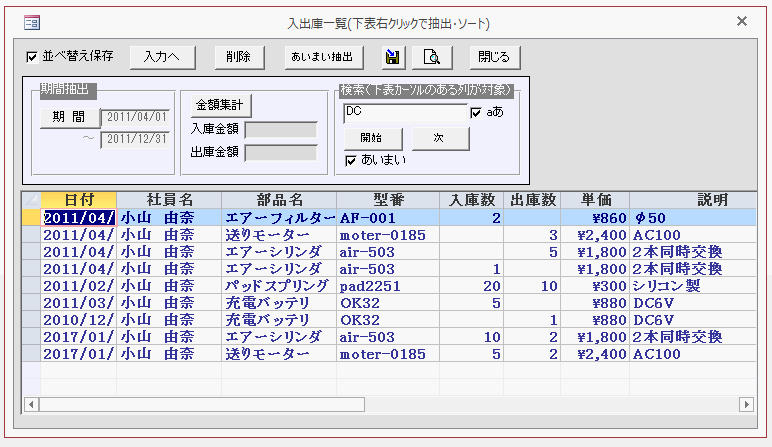This screenshot has height=447, width=772.
Task: Click the 部品名 column header
Action: pyautogui.click(x=279, y=200)
